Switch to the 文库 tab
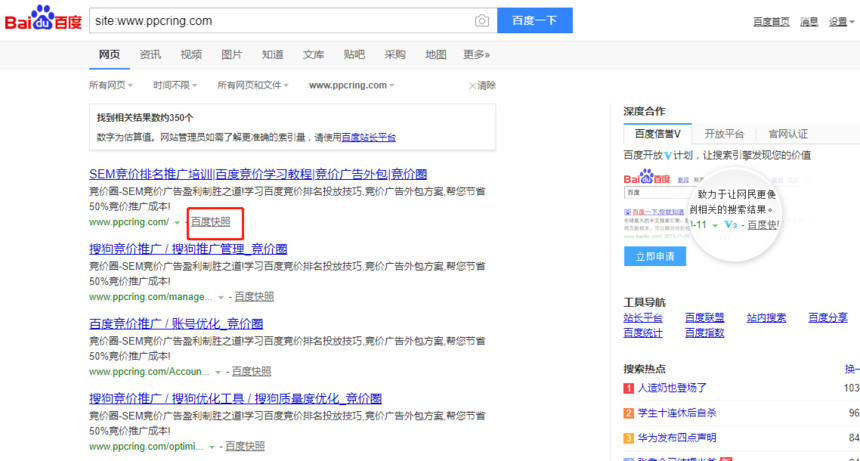This screenshot has height=461, width=860. tap(313, 54)
